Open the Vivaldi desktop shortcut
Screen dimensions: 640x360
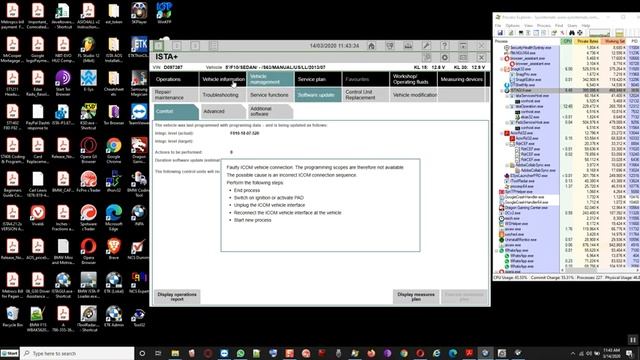(x=38, y=217)
